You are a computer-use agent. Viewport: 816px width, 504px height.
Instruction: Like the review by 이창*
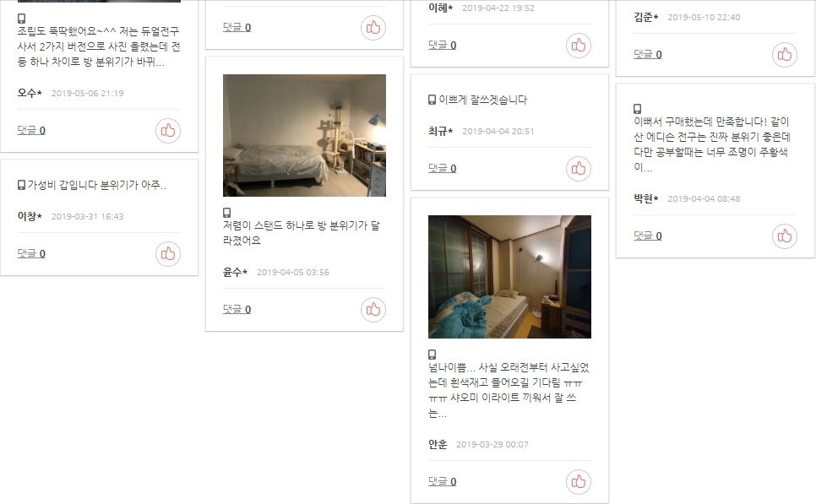pyautogui.click(x=168, y=254)
